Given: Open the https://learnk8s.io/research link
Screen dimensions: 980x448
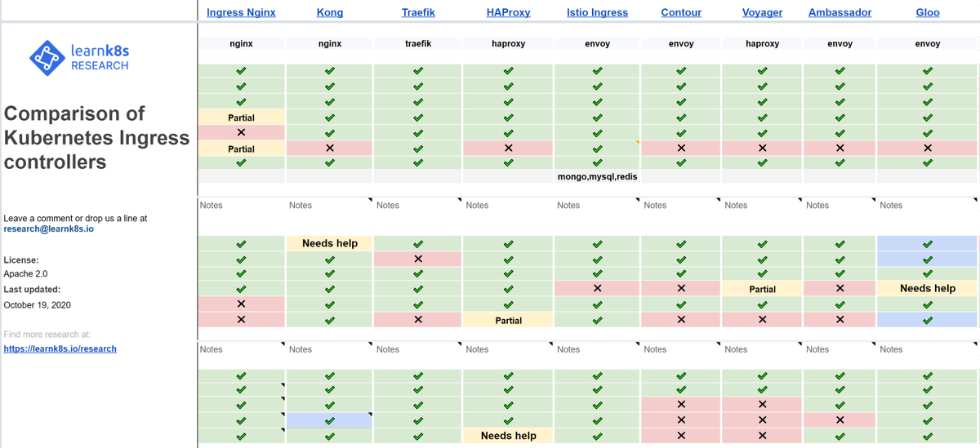Looking at the screenshot, I should coord(60,348).
